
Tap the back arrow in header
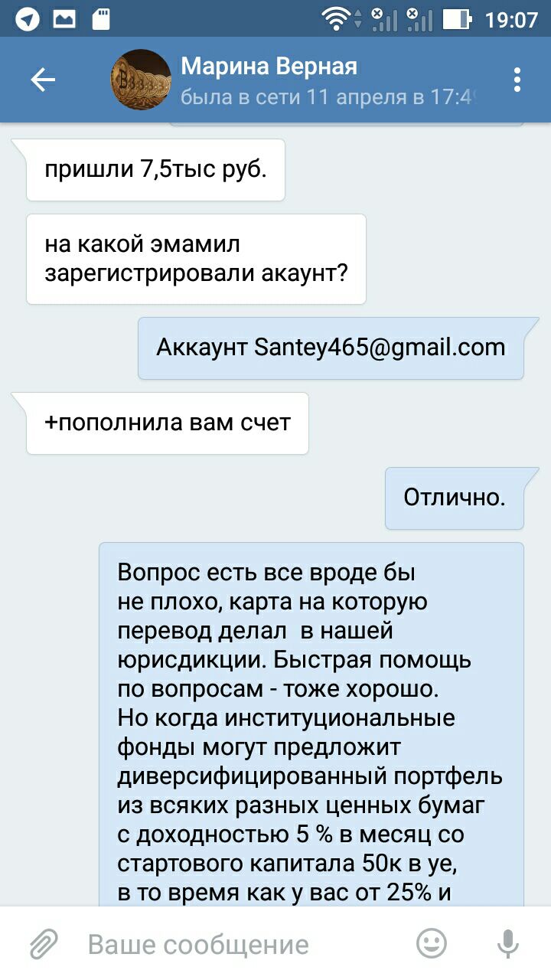43,80
